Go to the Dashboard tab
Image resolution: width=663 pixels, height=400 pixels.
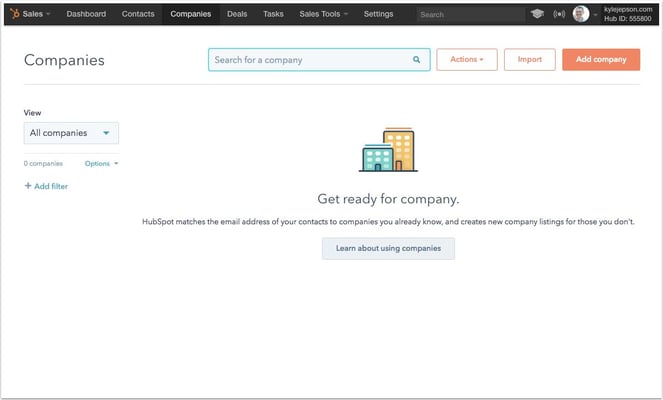[86, 14]
